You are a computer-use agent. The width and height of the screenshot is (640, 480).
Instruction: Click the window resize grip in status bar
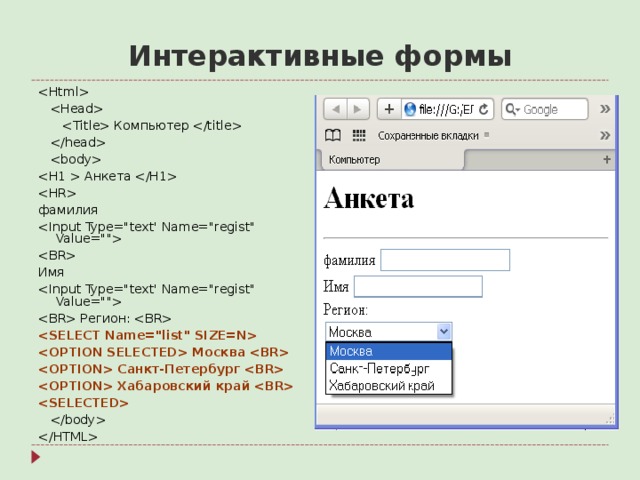610,419
